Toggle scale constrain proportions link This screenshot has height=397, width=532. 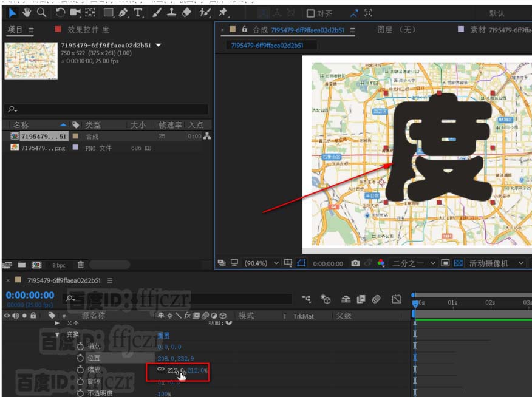click(x=161, y=370)
